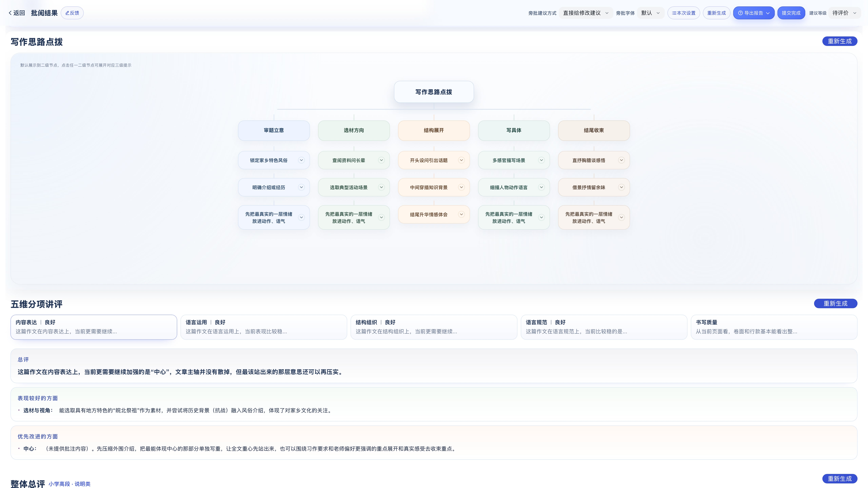Select the 写具体 node
The height and width of the screenshot is (488, 868).
coord(514,130)
